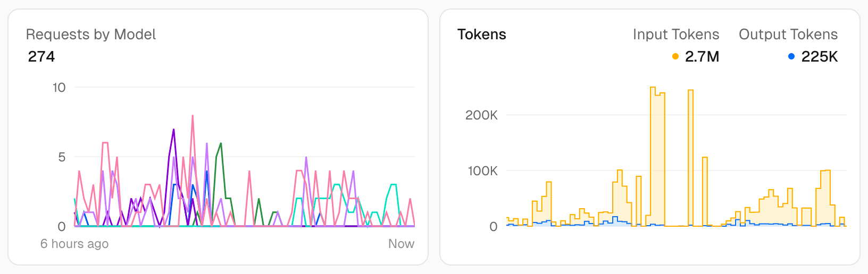Click the Tokens card title
868x274 pixels.
[481, 35]
